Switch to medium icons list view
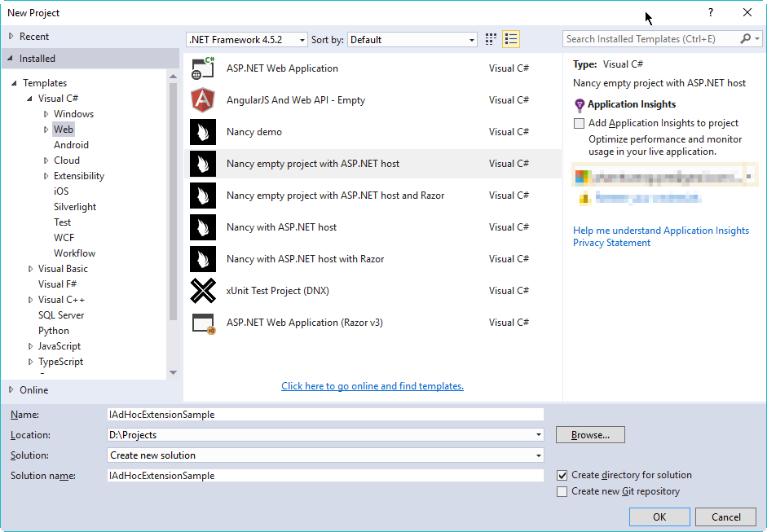767x532 pixels. (511, 39)
